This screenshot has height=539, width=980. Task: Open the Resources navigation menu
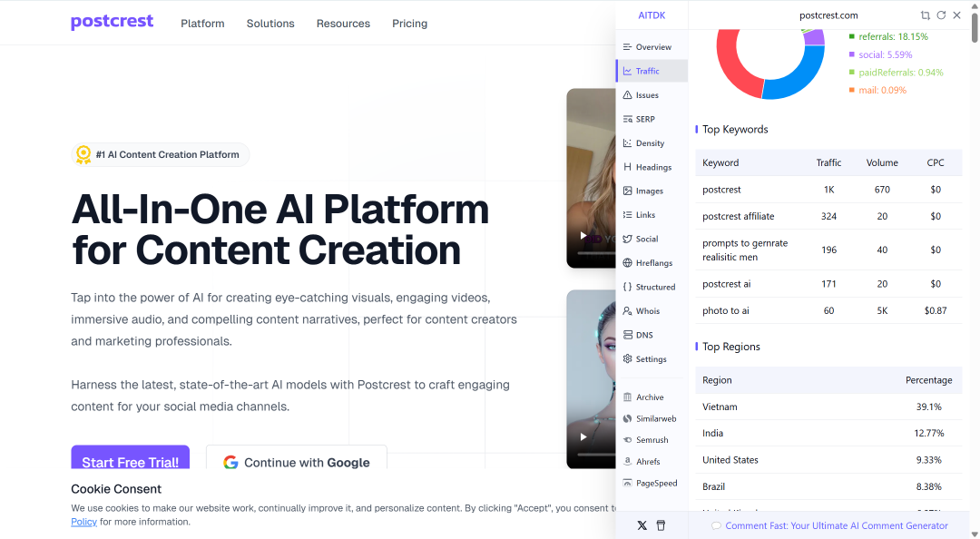(x=343, y=23)
